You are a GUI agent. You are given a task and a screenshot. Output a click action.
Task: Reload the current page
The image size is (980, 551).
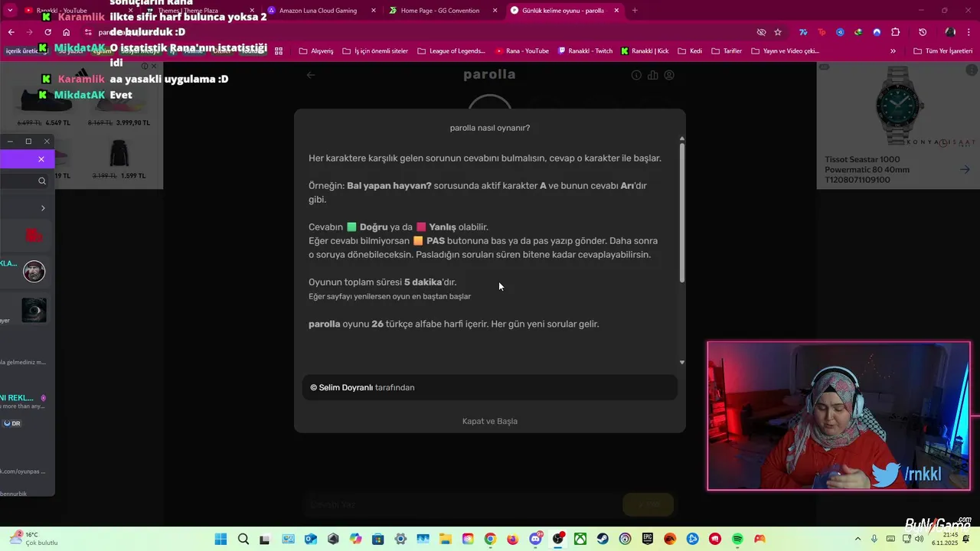[47, 32]
